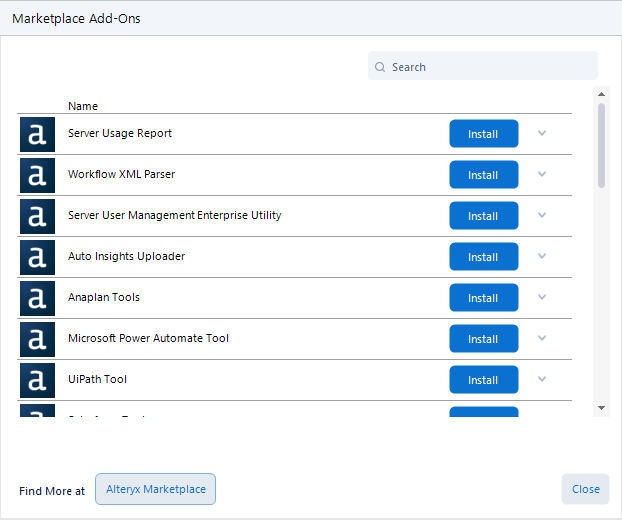
Task: Click the add-ons Search field
Action: (490, 67)
